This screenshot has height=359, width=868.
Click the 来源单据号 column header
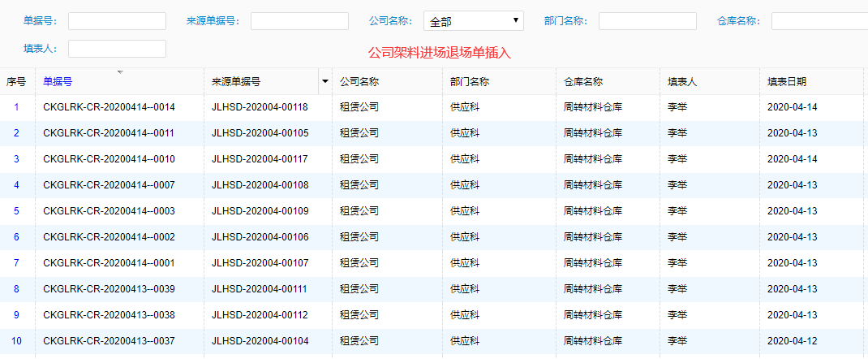(x=236, y=82)
